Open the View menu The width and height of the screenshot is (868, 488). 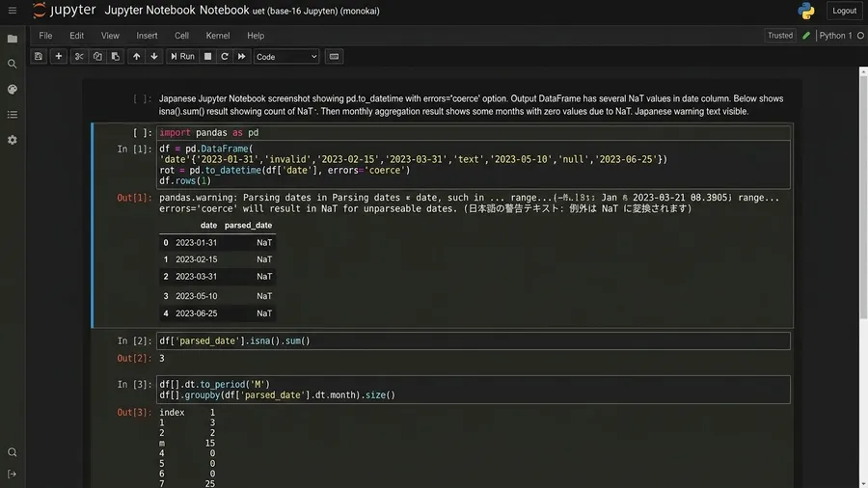click(110, 36)
